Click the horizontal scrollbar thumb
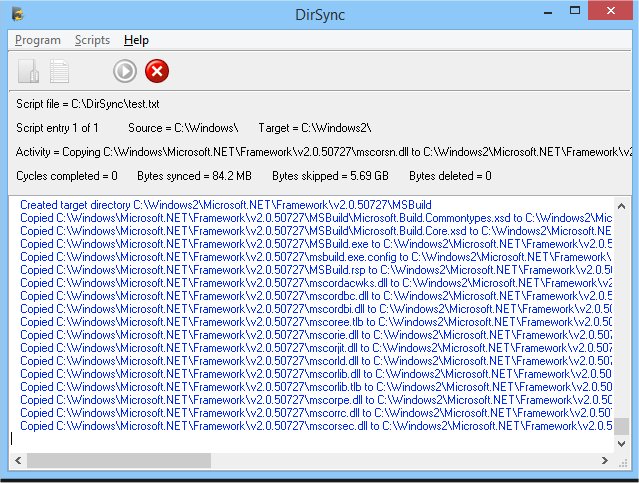The height and width of the screenshot is (483, 639). click(x=119, y=461)
